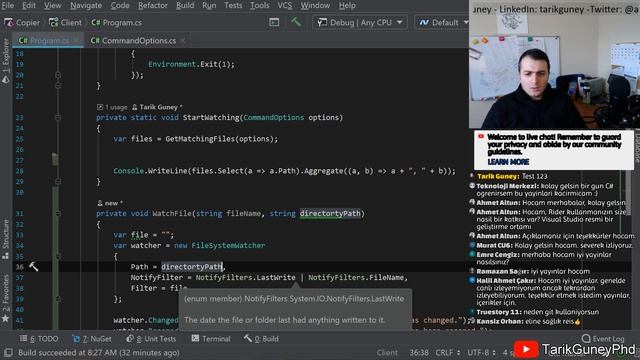
Task: Open the Window menu
Action: pyautogui.click(x=315, y=5)
